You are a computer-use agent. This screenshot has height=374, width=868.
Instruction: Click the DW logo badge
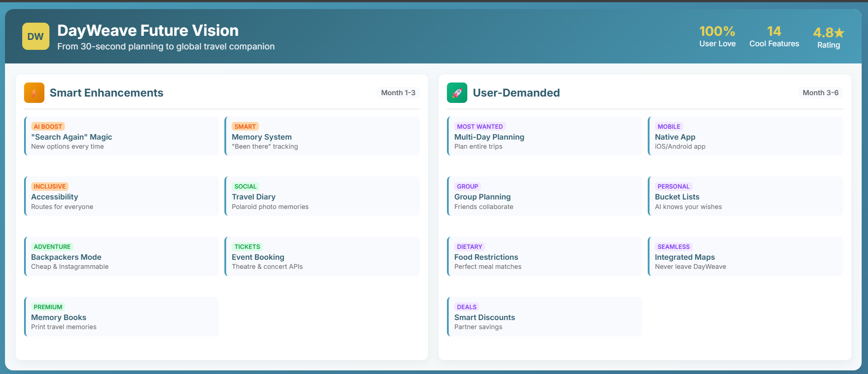click(x=36, y=36)
